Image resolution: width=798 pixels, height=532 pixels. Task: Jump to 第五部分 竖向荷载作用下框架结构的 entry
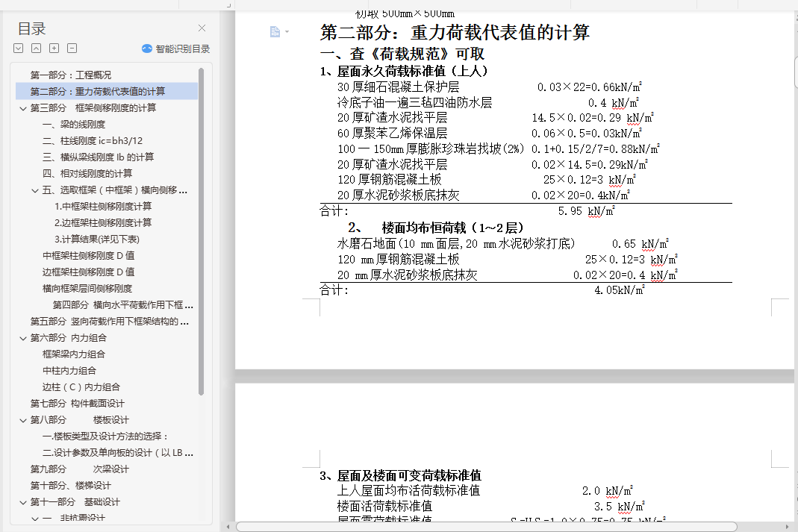(x=110, y=322)
